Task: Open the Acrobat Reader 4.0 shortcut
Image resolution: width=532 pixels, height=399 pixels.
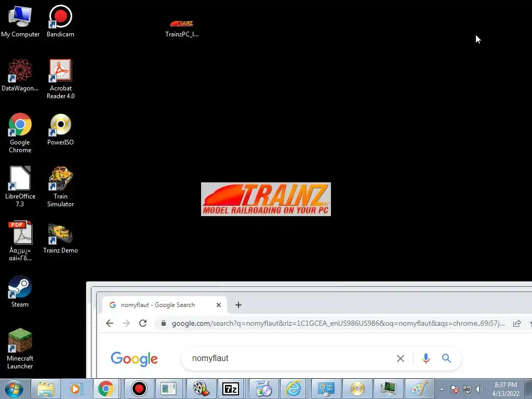Action: point(60,79)
